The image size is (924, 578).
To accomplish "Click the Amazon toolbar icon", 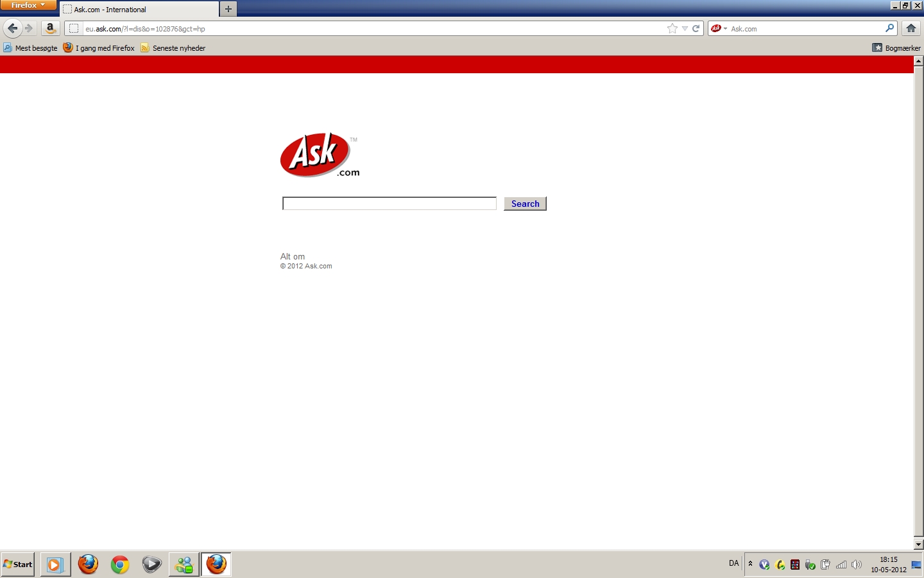I will (50, 28).
